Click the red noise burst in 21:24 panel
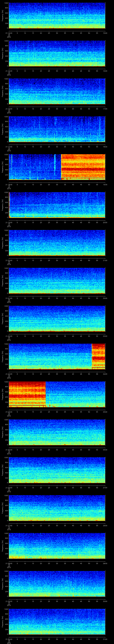The height and width of the screenshot is (644, 114). [x=27, y=394]
